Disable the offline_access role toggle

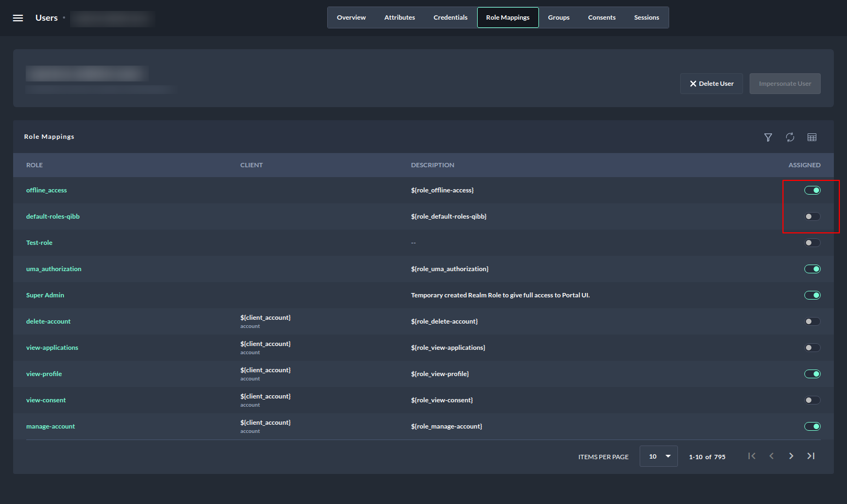tap(812, 190)
